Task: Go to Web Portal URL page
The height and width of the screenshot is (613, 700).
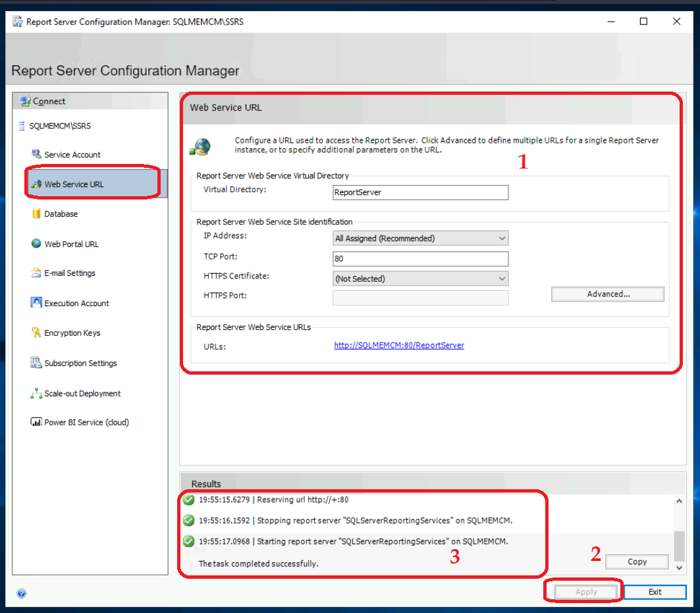Action: point(71,244)
